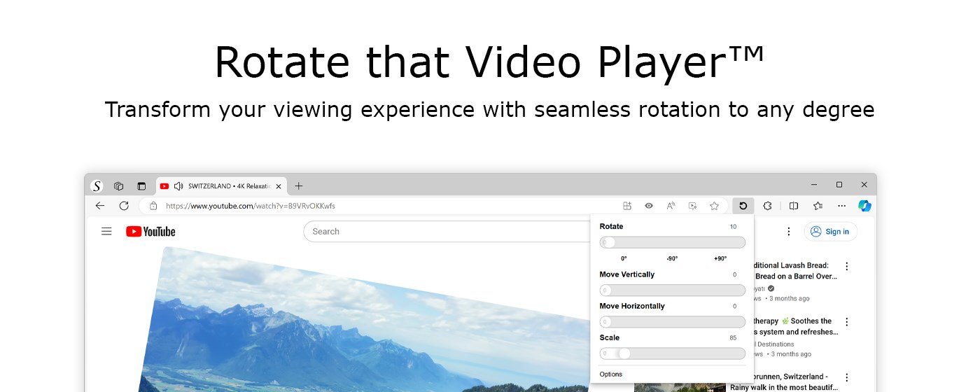Image resolution: width=980 pixels, height=392 pixels.
Task: Open YouTube settings three-dot menu beside Sign in
Action: (x=789, y=232)
